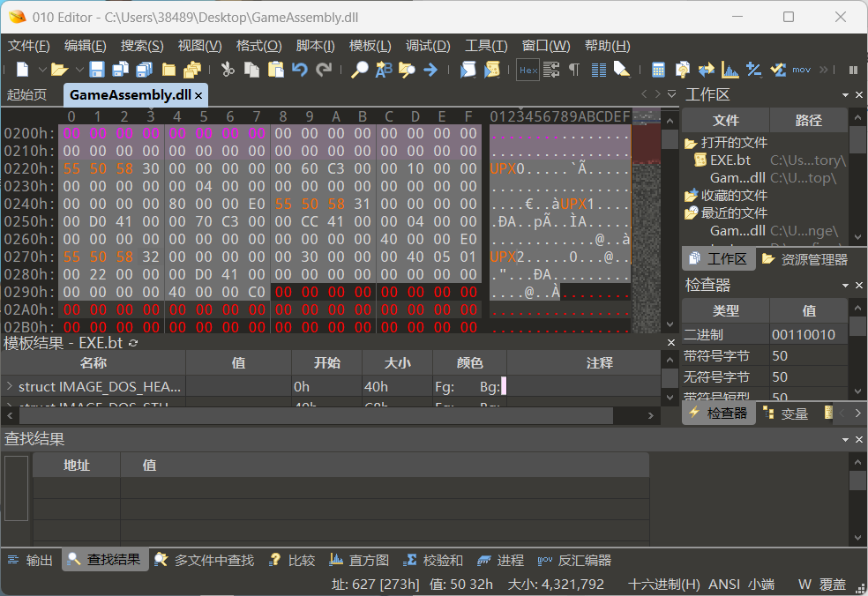Close the 工作区 panel

coord(858,95)
